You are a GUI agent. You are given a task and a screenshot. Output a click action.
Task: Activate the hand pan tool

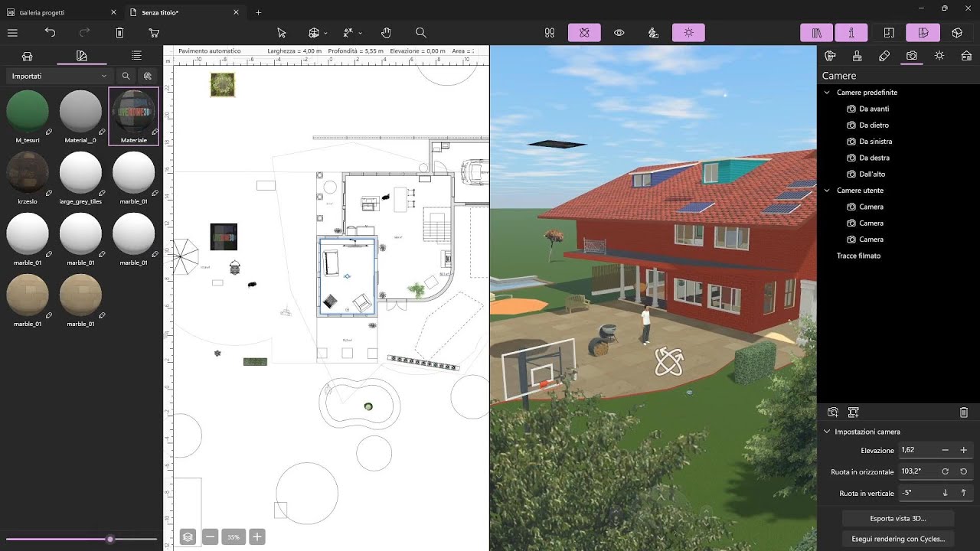point(387,33)
